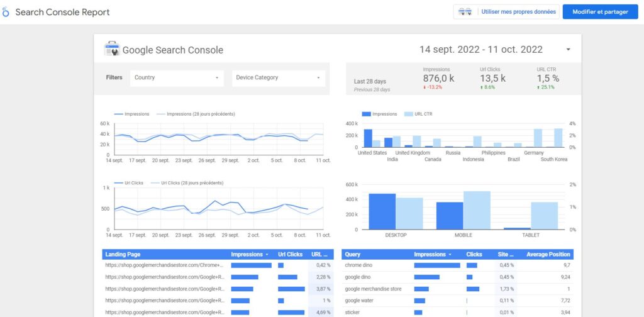
Task: Click the binoculars icon beside Utiliser mes propres données
Action: pos(465,12)
